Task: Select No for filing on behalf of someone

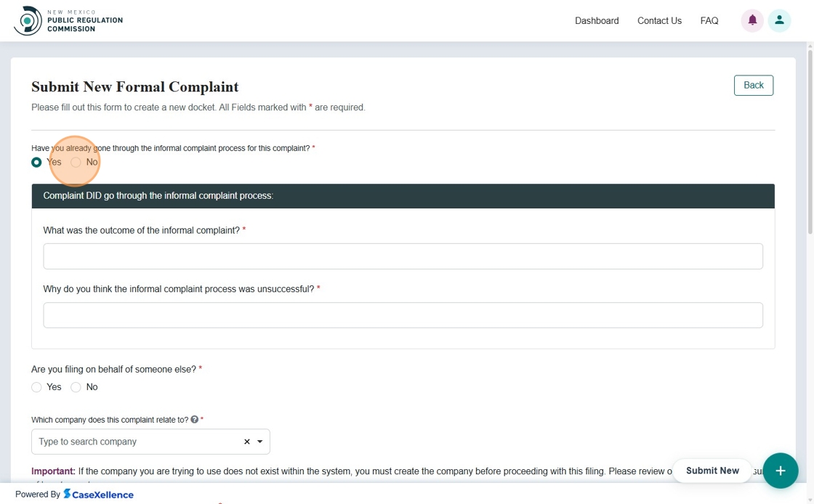Action: pos(76,387)
